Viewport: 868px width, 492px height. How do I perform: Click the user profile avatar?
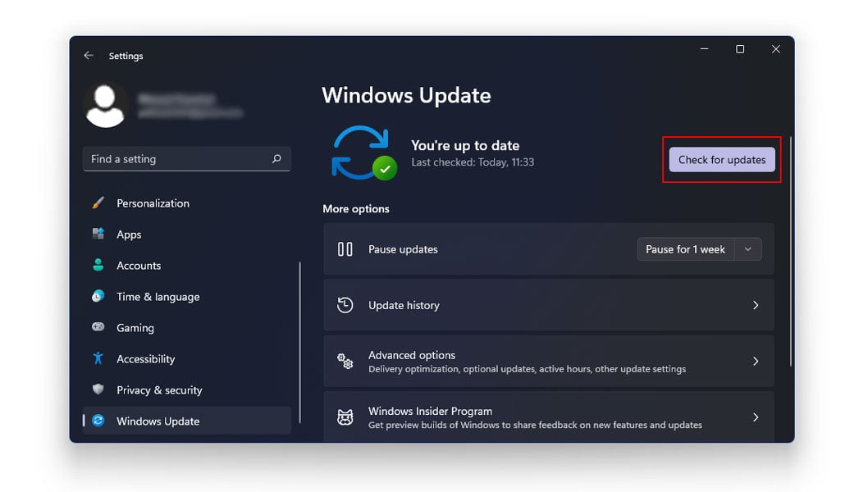click(105, 105)
